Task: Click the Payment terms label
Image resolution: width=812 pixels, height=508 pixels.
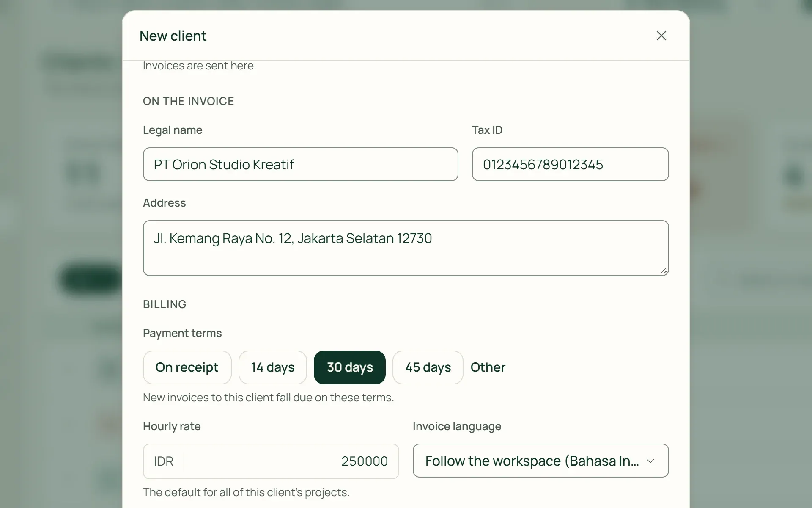Action: 182,333
